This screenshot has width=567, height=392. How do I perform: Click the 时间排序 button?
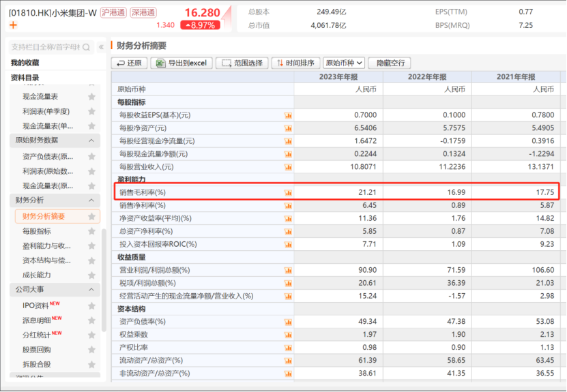(x=296, y=63)
